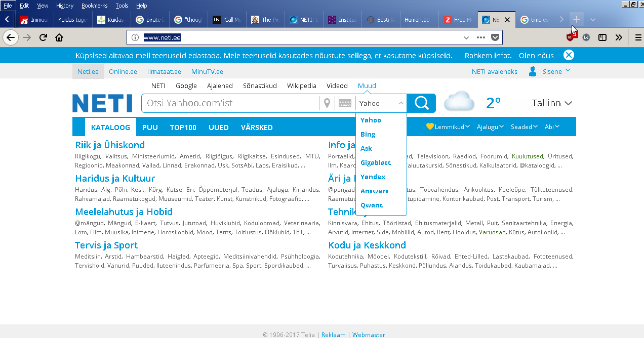The height and width of the screenshot is (338, 644).
Task: Switch to the VÄRSKED tab
Action: [x=257, y=128]
